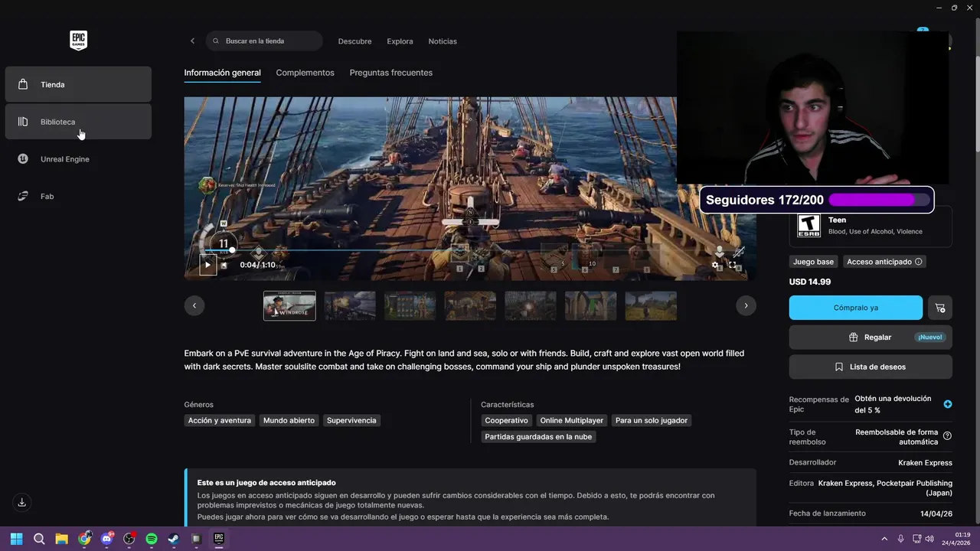This screenshot has width=980, height=551.
Task: Seek on the video progress bar
Action: (469, 250)
